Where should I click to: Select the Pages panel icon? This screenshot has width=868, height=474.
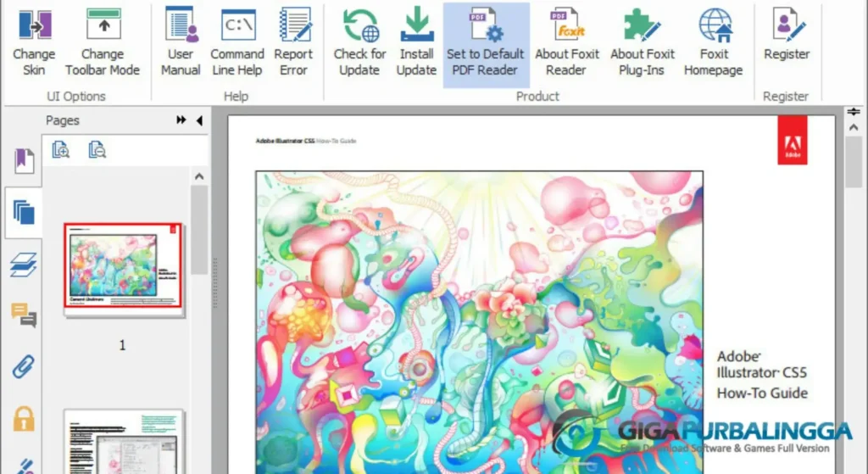coord(24,213)
